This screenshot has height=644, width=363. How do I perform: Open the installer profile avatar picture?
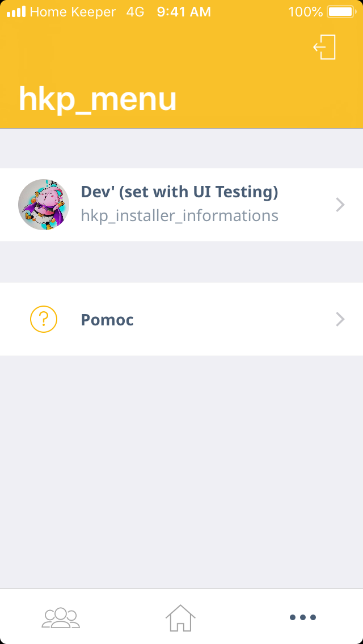tap(44, 205)
